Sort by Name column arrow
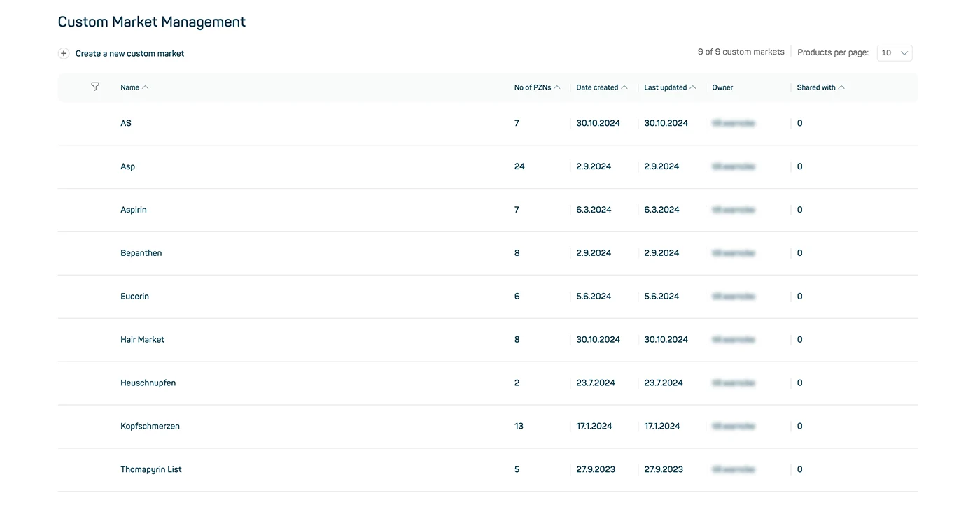This screenshot has width=980, height=514. pos(146,87)
